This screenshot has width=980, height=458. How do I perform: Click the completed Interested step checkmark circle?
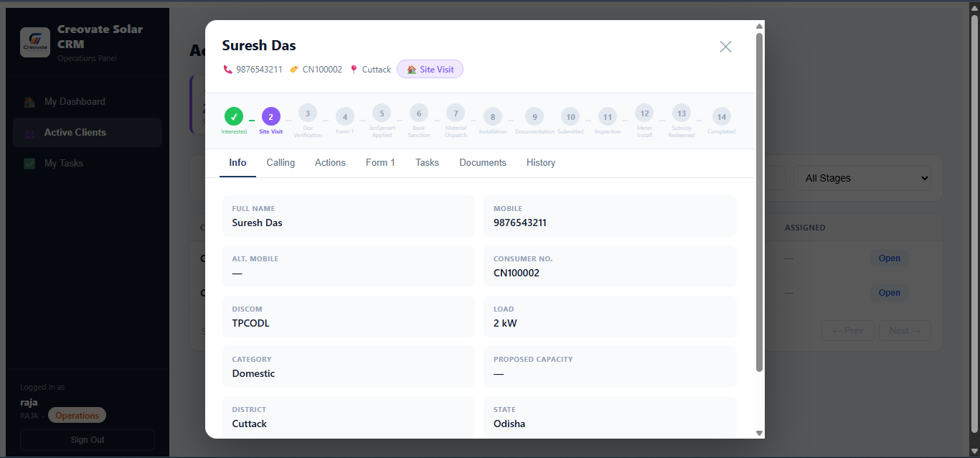tap(234, 116)
